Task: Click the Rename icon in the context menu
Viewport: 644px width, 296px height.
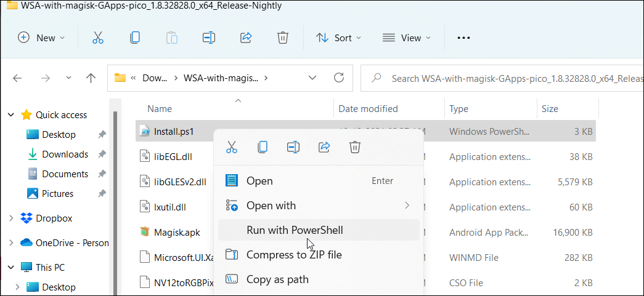Action: (293, 147)
